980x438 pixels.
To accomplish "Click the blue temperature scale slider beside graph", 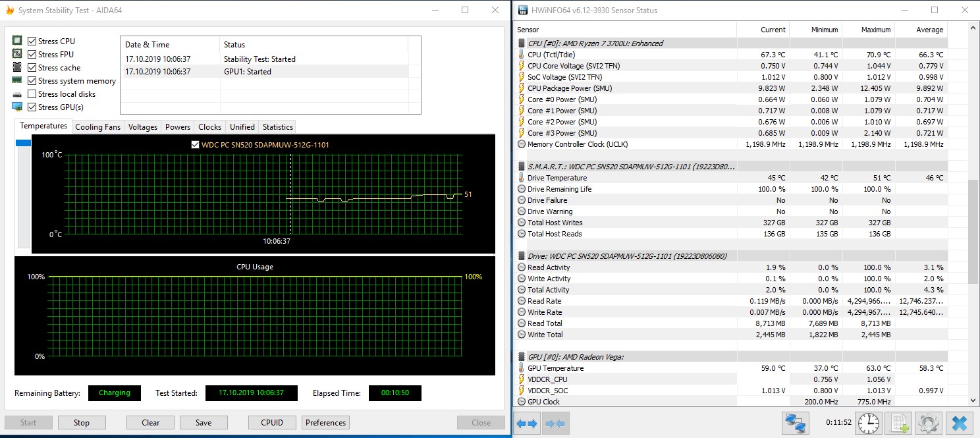I will pos(23,143).
